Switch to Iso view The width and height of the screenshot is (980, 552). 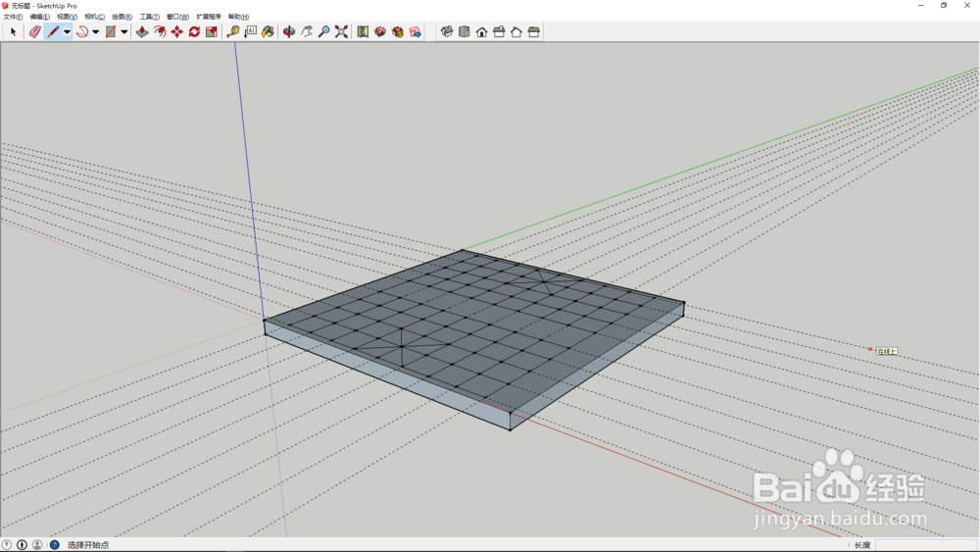(x=447, y=32)
